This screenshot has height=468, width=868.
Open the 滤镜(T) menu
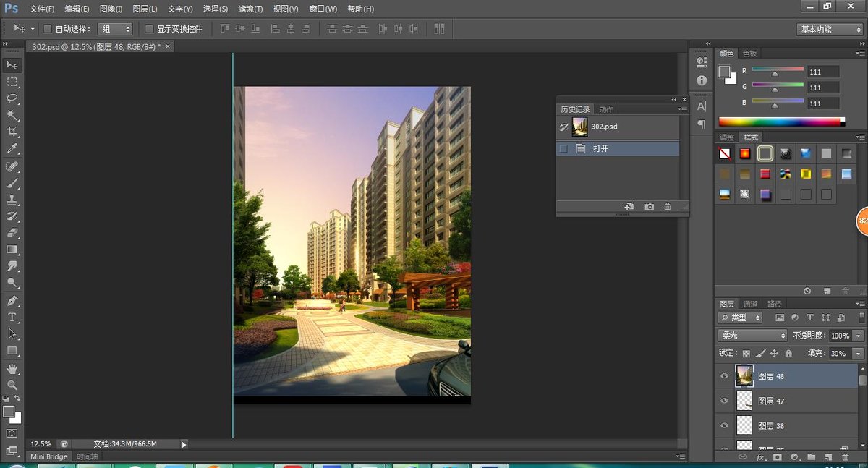(x=250, y=9)
